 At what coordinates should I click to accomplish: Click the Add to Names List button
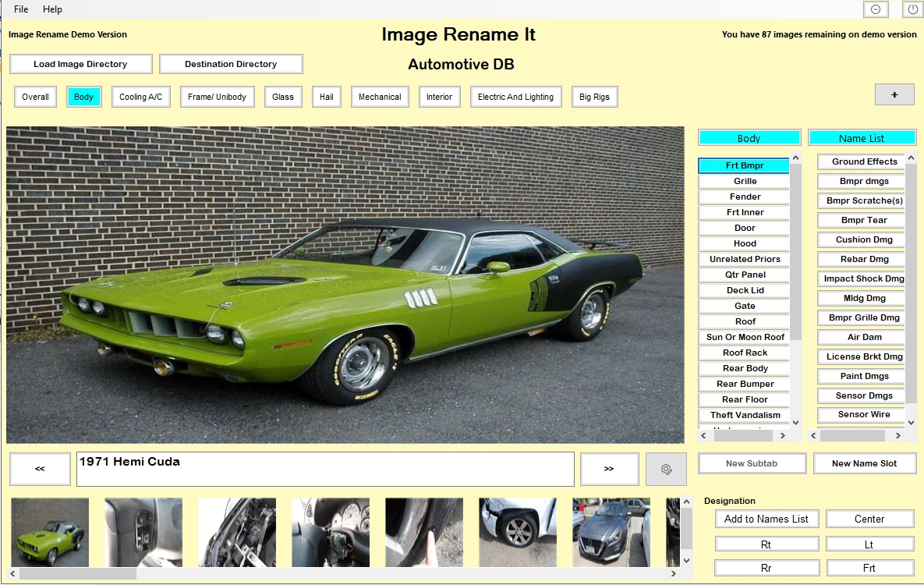766,519
